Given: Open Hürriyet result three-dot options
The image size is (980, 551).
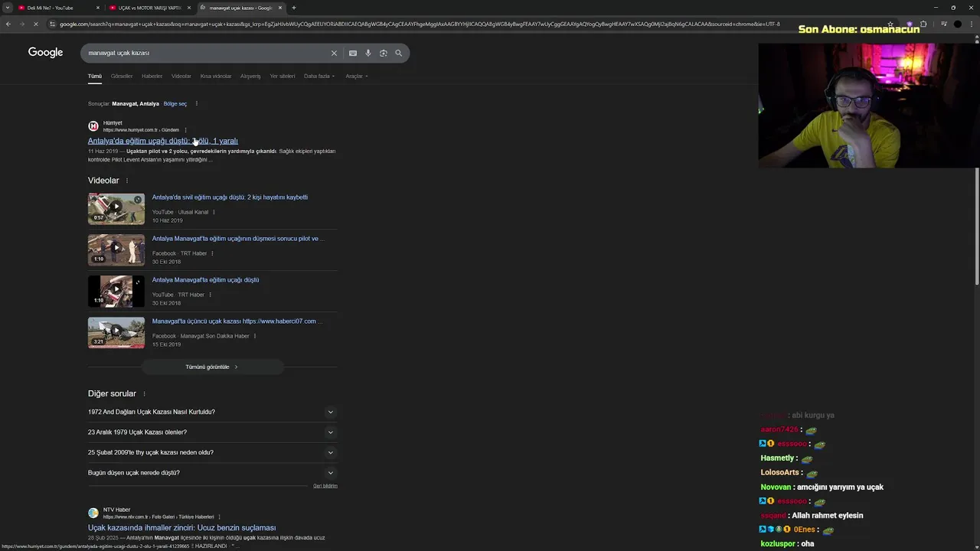Looking at the screenshot, I should [185, 130].
